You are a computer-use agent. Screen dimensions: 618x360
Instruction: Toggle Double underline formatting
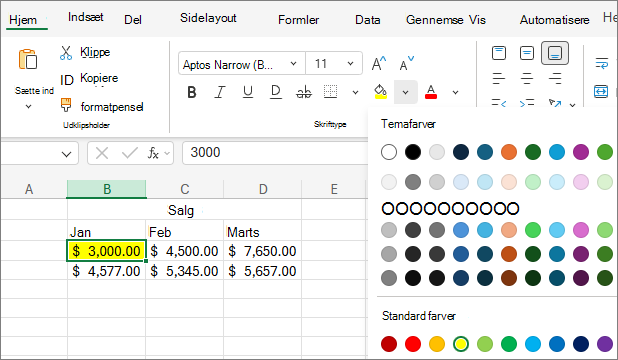[x=275, y=92]
